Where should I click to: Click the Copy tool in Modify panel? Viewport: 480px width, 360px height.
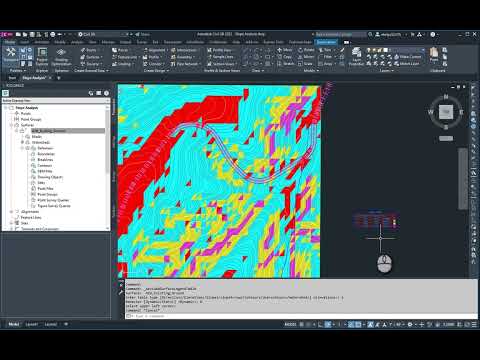pyautogui.click(x=284, y=57)
